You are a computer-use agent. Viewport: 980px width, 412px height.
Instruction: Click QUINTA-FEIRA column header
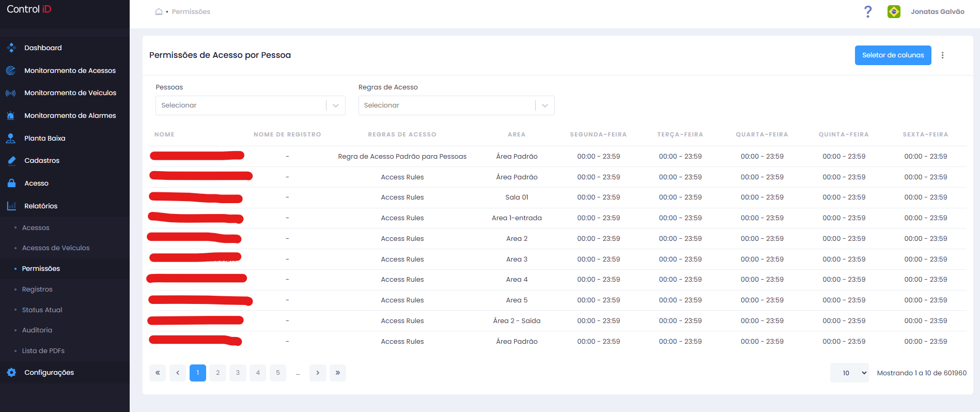point(844,134)
